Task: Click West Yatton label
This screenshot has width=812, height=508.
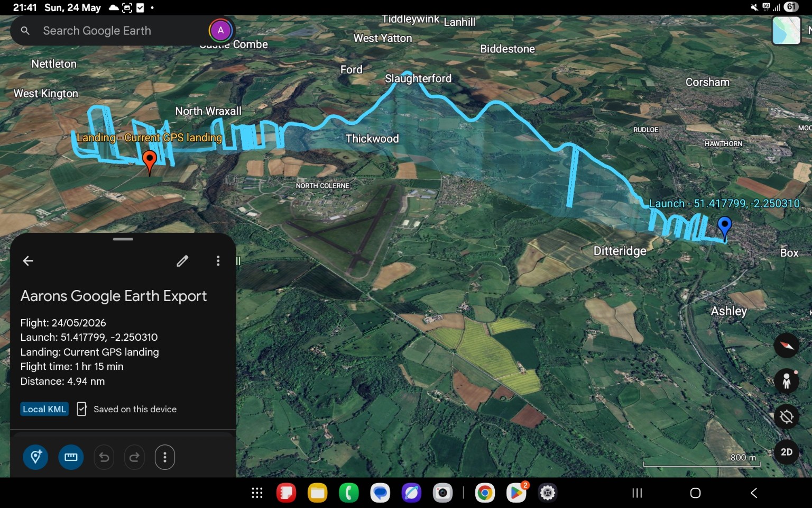Action: click(x=383, y=38)
